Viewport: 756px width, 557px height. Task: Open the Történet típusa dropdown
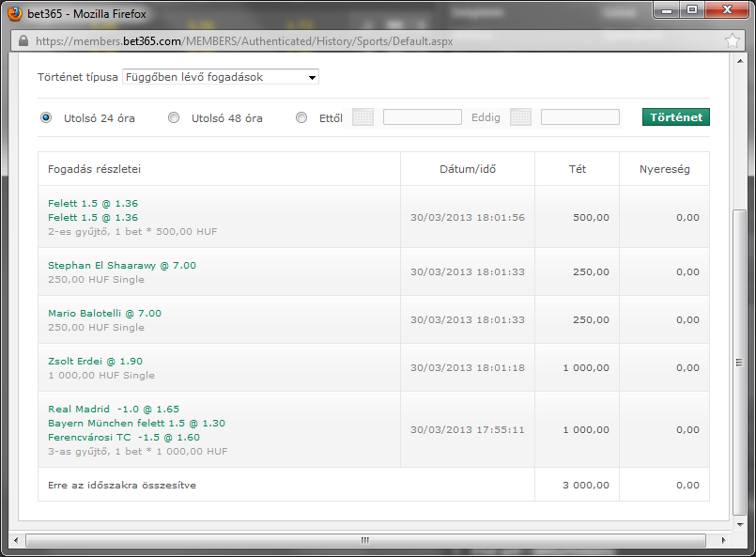221,77
